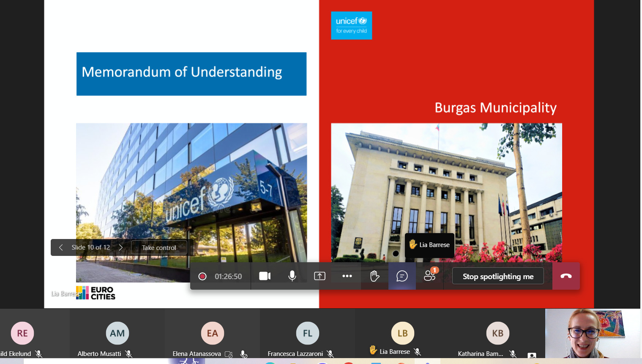Select Elena Atanassova EA avatar
Screen dimensions: 642x364
(213, 333)
